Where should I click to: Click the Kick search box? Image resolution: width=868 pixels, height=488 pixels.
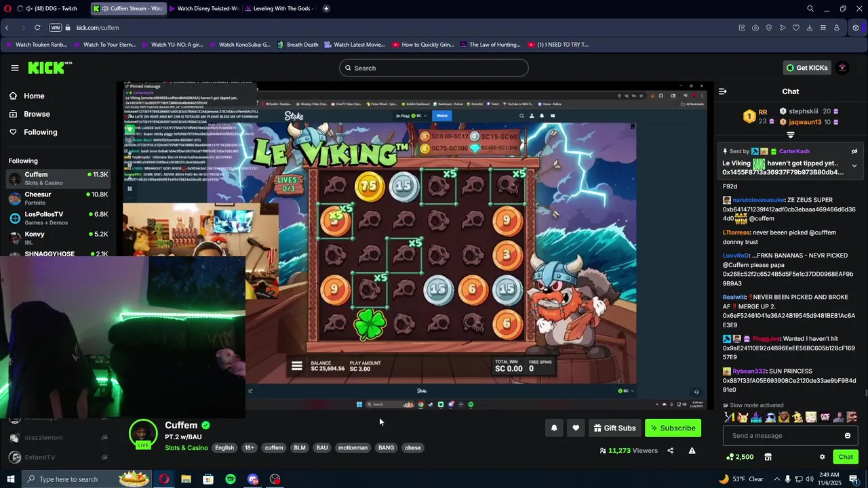434,68
